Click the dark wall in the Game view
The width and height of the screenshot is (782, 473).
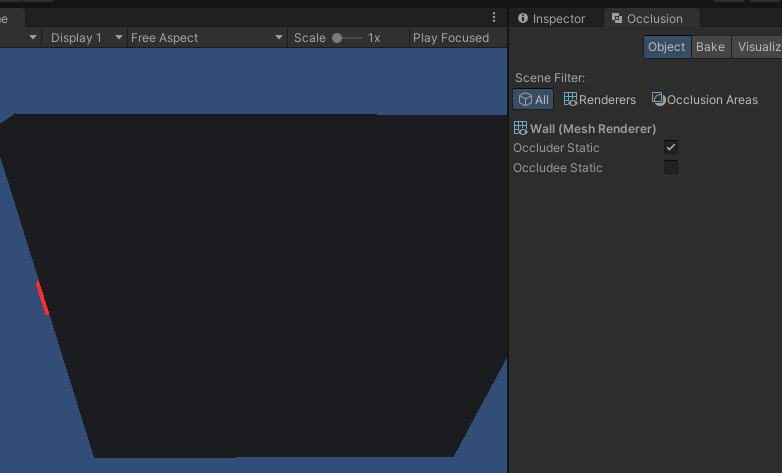pos(270,280)
